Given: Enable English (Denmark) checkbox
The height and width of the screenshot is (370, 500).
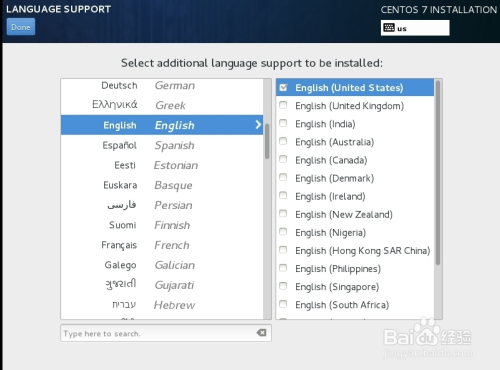Looking at the screenshot, I should 283,177.
